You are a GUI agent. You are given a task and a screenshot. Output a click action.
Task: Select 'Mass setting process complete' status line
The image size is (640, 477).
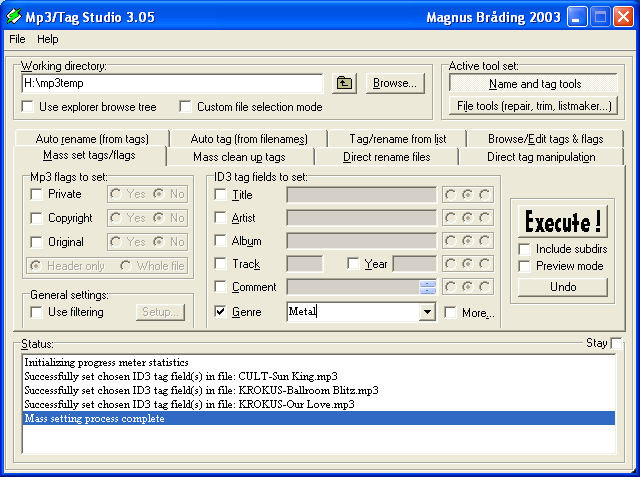click(319, 418)
